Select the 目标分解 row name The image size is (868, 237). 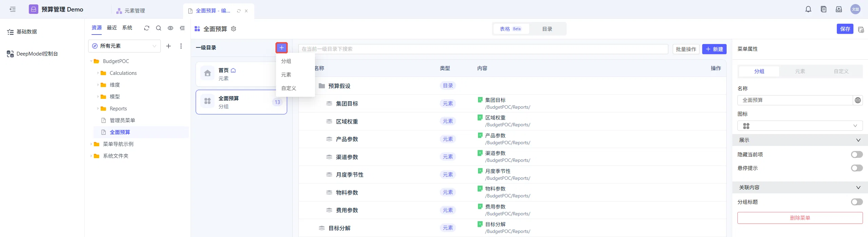pyautogui.click(x=339, y=228)
